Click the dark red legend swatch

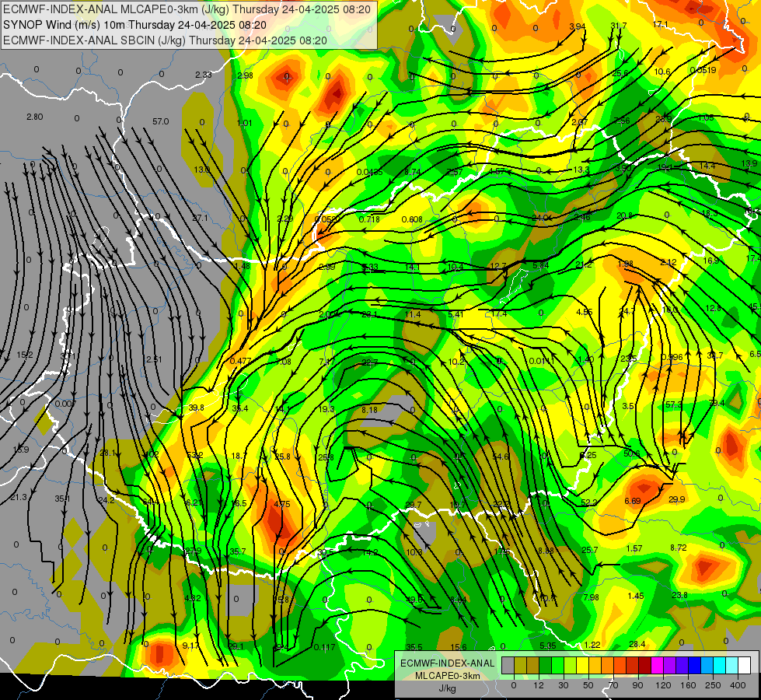[x=644, y=666]
